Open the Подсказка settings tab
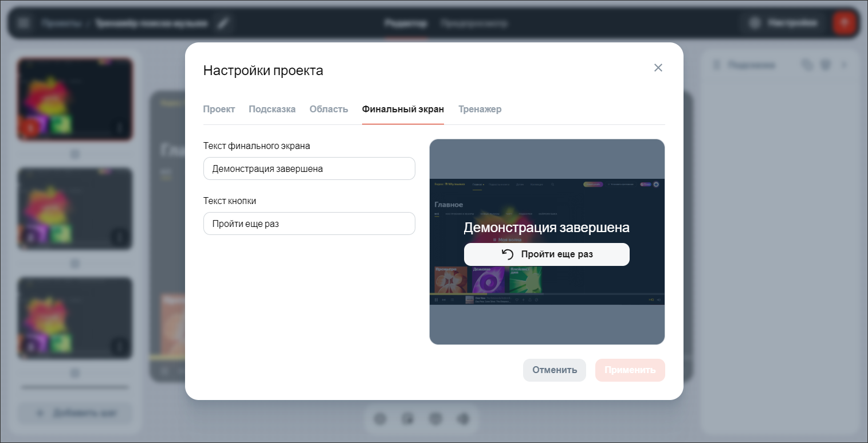868x443 pixels. coord(272,109)
